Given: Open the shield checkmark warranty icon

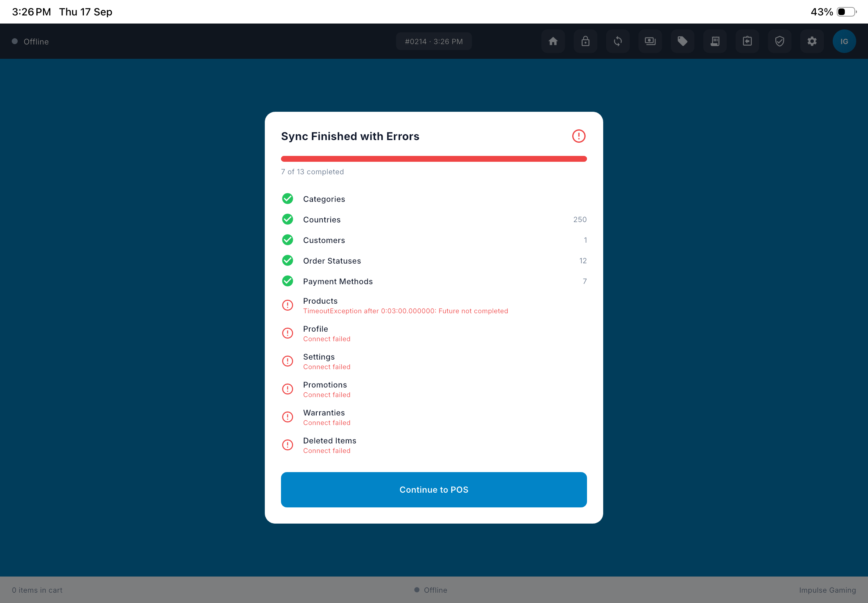Looking at the screenshot, I should click(x=780, y=41).
